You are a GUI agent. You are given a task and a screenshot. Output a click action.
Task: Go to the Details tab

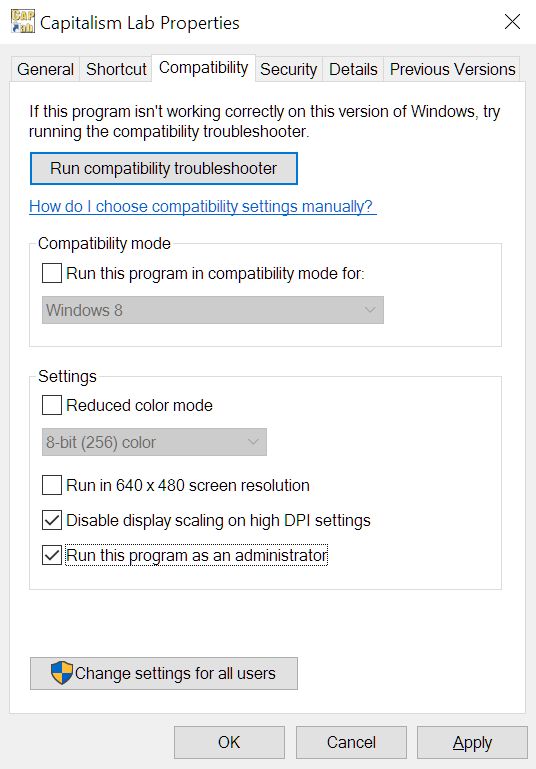coord(353,69)
